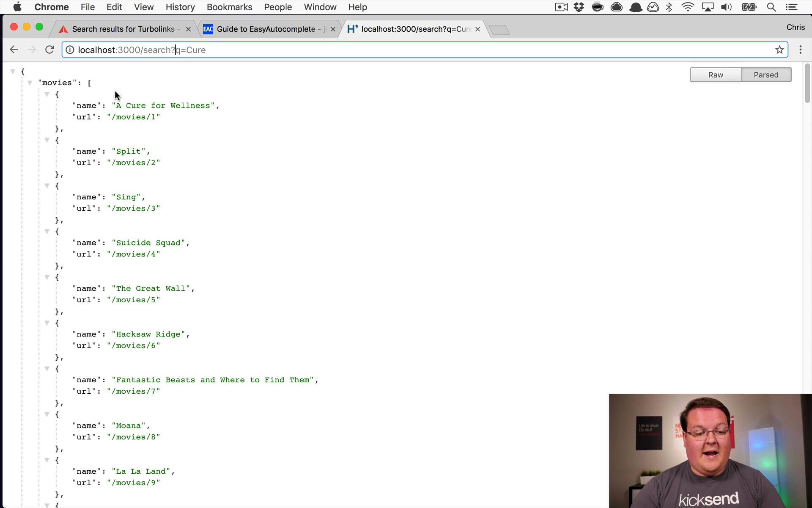
Task: Open the Edit menu
Action: pyautogui.click(x=114, y=7)
